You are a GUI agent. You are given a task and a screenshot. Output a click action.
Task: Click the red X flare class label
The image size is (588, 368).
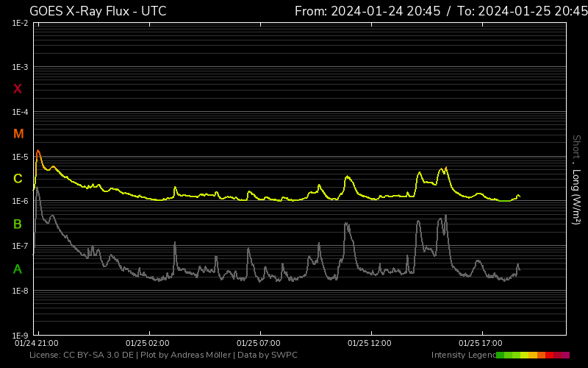(18, 89)
